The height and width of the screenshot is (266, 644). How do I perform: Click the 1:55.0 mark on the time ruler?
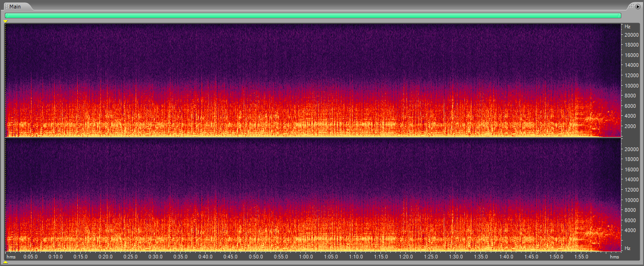(x=581, y=257)
